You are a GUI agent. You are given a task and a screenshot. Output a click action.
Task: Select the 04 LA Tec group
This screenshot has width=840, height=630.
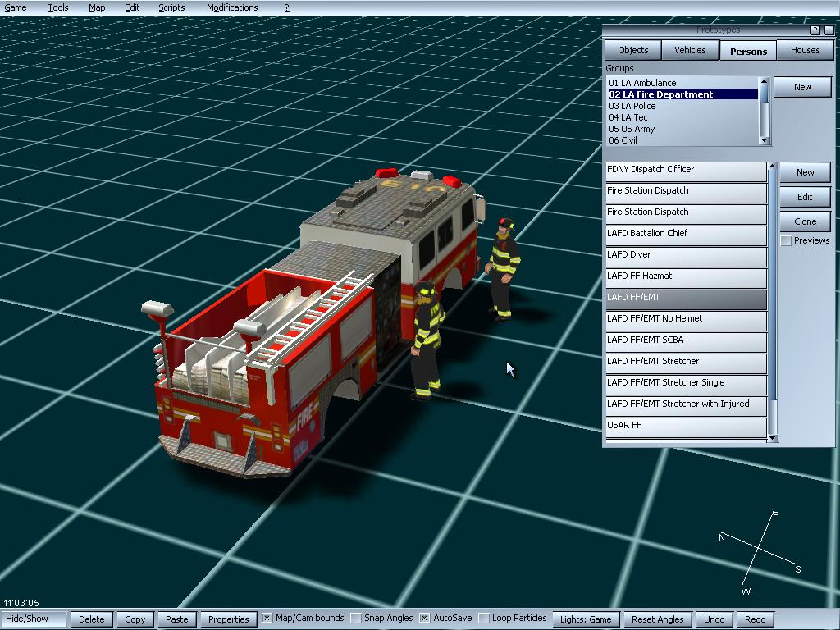click(682, 117)
